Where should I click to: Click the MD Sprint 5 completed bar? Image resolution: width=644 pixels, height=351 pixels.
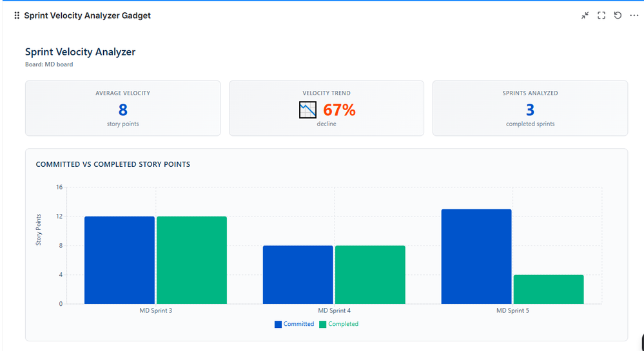[549, 289]
